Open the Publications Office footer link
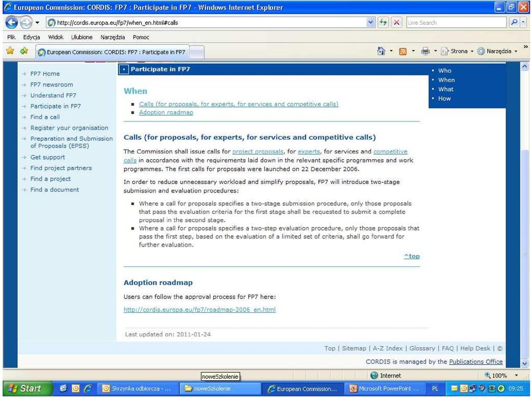The height and width of the screenshot is (397, 532). tap(475, 362)
